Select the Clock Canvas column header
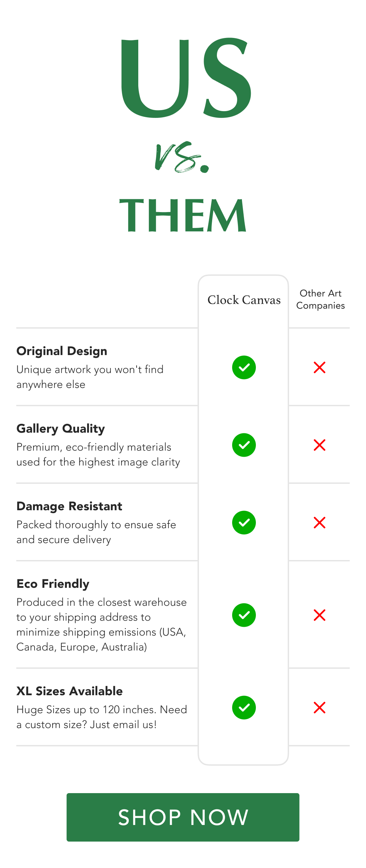 (x=244, y=300)
